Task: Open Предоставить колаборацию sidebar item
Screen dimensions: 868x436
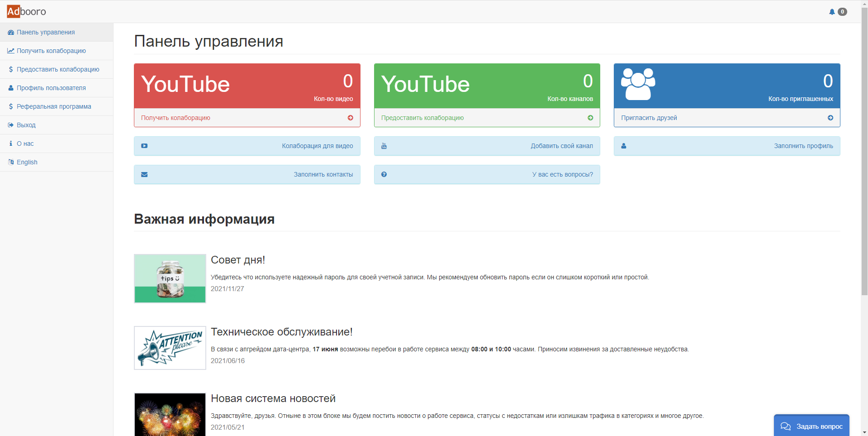Action: point(57,69)
